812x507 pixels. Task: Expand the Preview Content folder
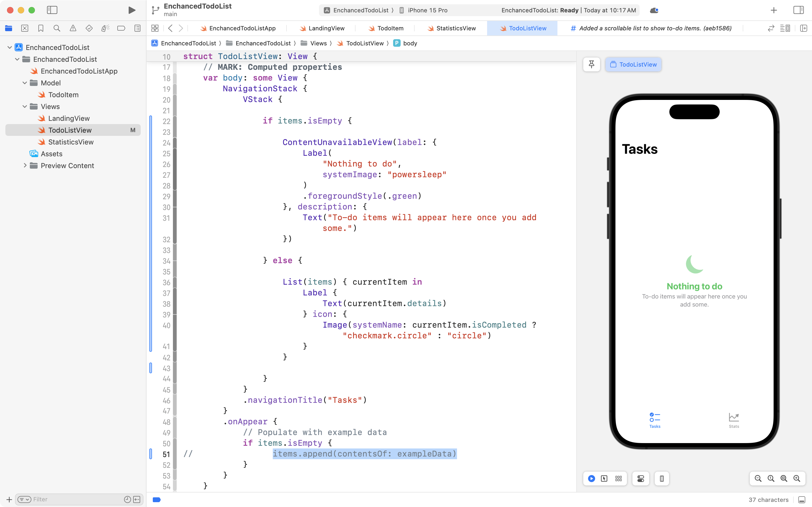tap(25, 165)
